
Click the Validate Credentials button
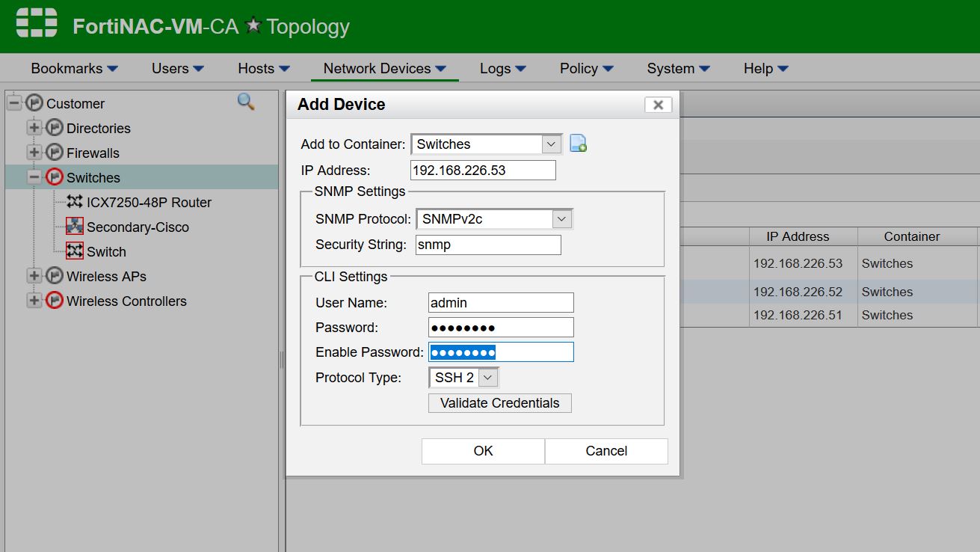click(500, 403)
